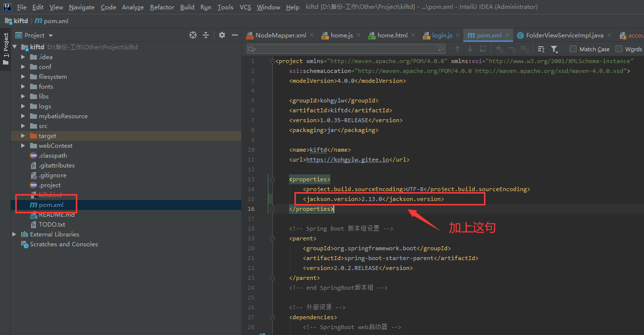Expand the src folder
644x335 pixels.
[x=23, y=126]
